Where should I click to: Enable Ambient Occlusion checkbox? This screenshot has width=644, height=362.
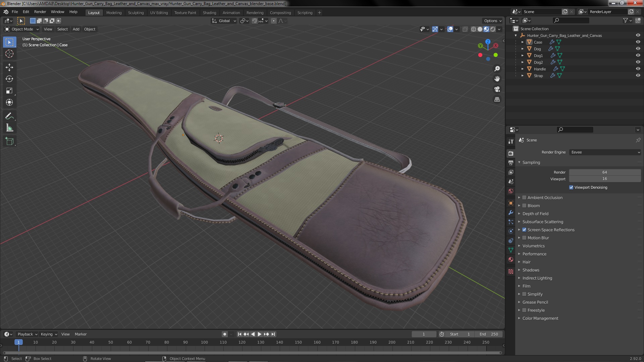(x=524, y=197)
